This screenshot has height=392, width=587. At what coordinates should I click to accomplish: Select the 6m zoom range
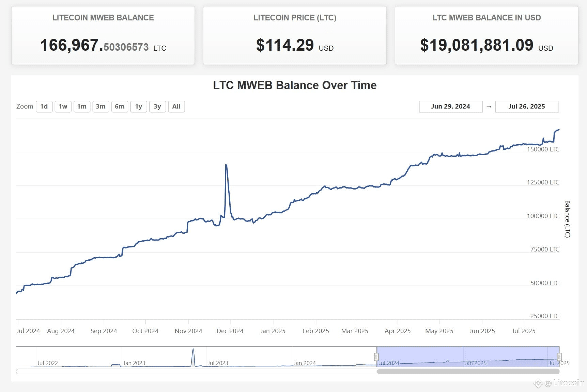click(120, 107)
